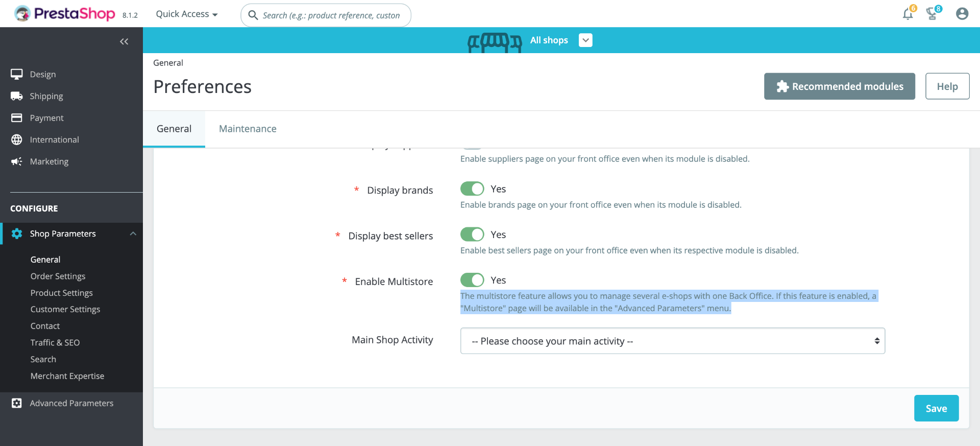Click the Enable brands page help text

tap(601, 205)
